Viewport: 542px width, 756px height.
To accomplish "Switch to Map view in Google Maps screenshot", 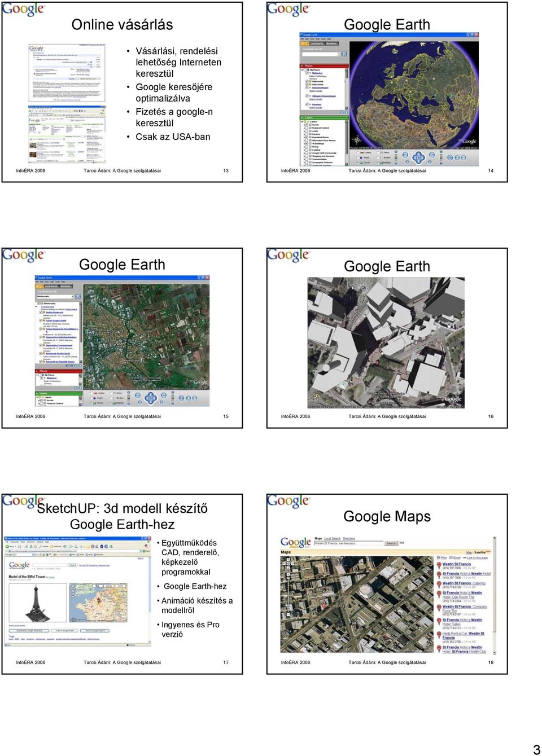I will point(469,552).
